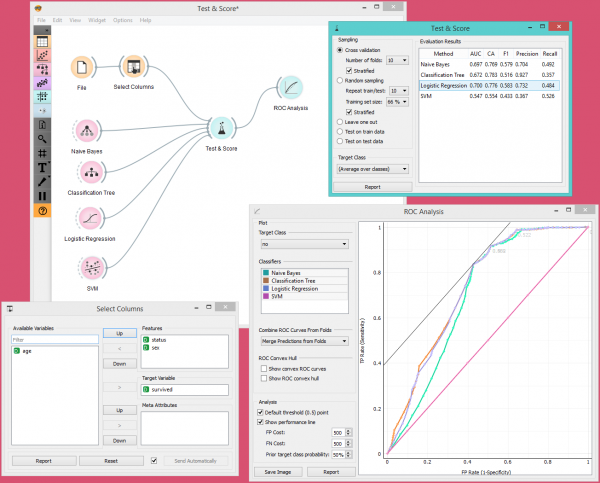Image resolution: width=600 pixels, height=483 pixels.
Task: Open the Widget menu
Action: [x=96, y=20]
